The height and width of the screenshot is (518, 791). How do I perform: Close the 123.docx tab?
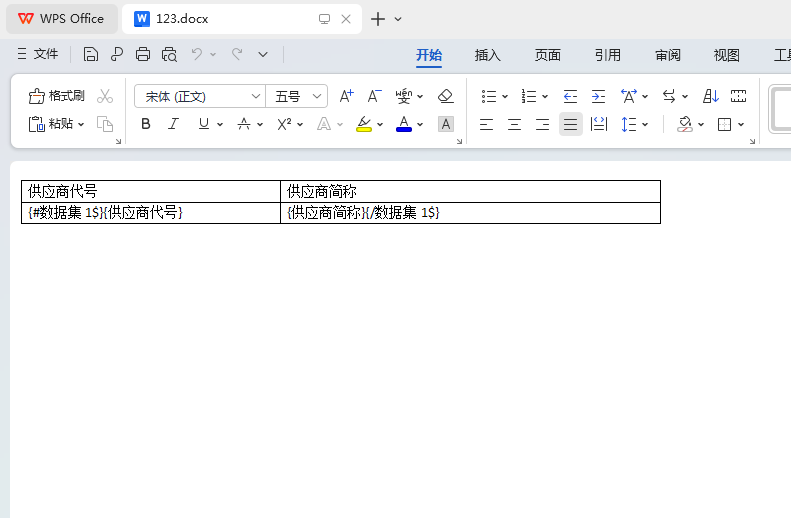coord(346,19)
